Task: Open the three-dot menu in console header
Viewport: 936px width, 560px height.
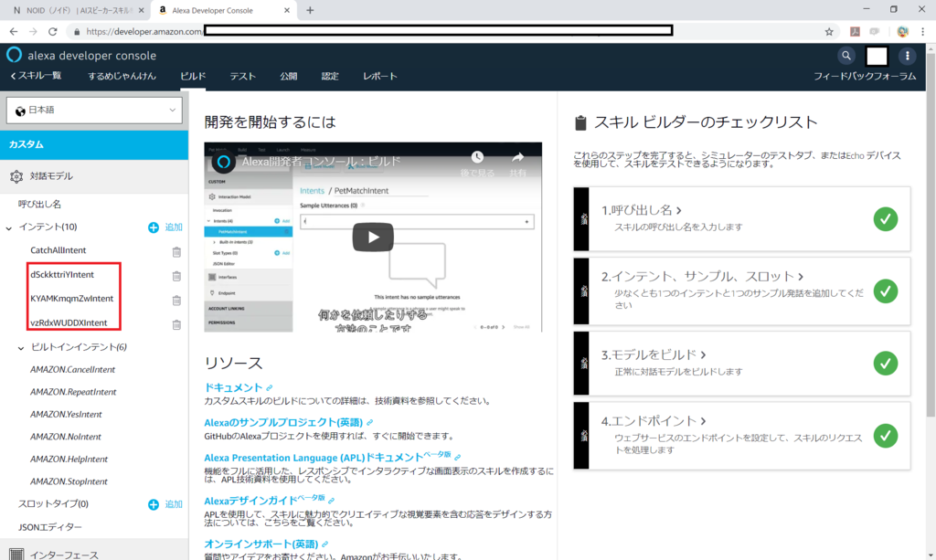Action: (x=908, y=56)
